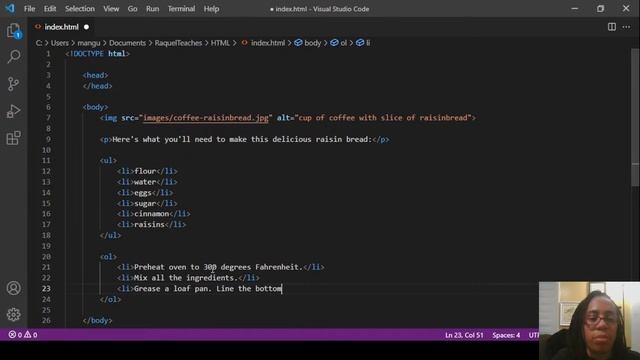This screenshot has width=640, height=360.
Task: Open the Extensions view
Action: 13,138
